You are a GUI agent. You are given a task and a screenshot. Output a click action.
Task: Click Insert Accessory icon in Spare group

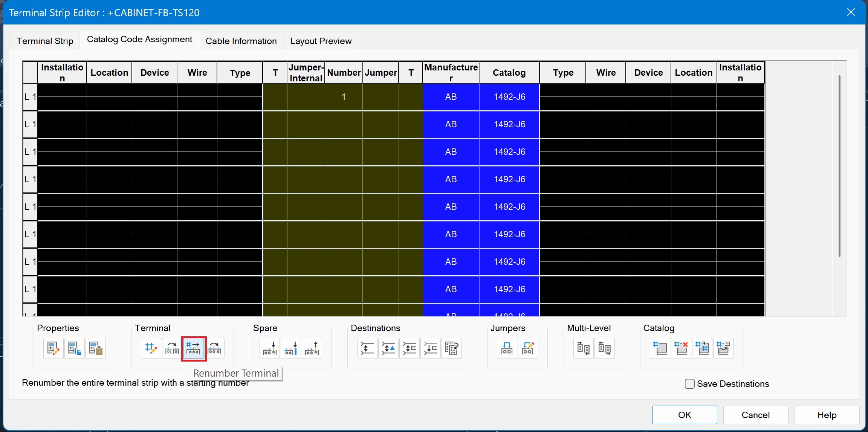291,348
